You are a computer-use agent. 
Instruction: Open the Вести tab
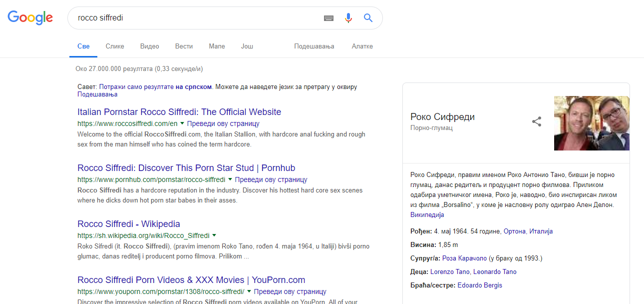184,46
